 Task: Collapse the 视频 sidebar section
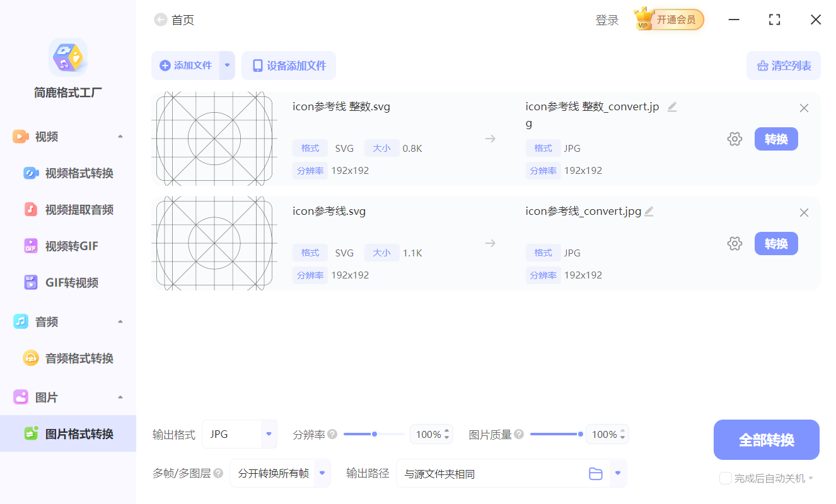(120, 137)
